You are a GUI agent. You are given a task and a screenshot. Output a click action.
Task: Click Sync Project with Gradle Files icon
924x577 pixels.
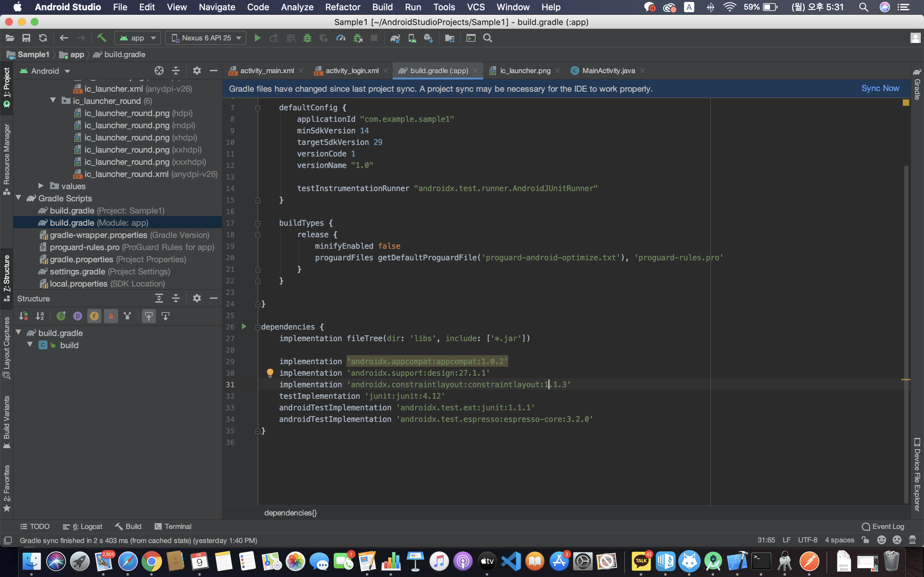point(395,38)
